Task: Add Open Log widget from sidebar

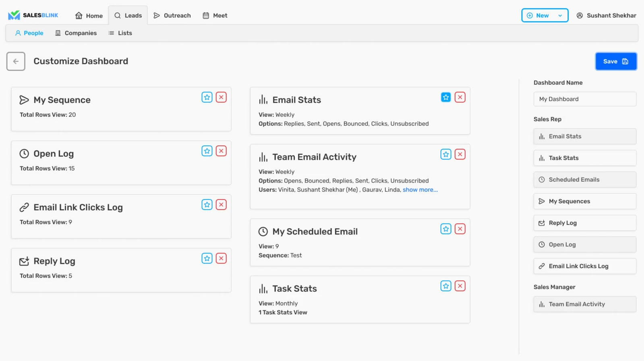Action: pos(585,245)
